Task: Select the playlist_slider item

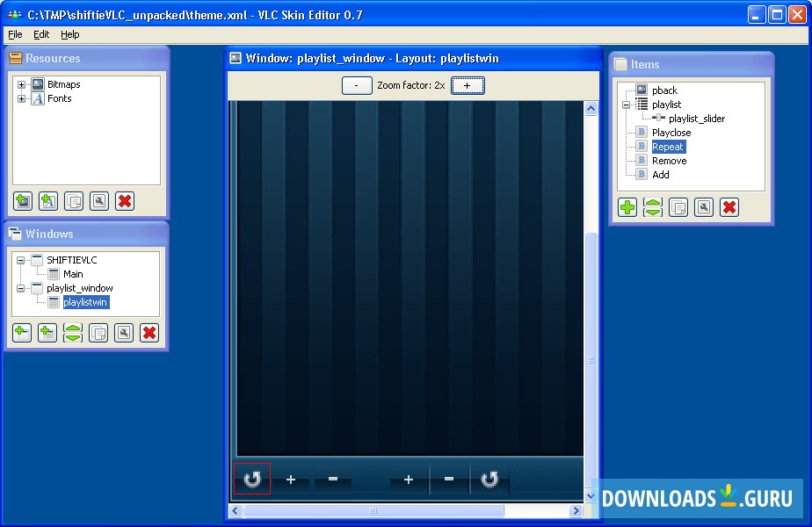Action: pyautogui.click(x=697, y=119)
